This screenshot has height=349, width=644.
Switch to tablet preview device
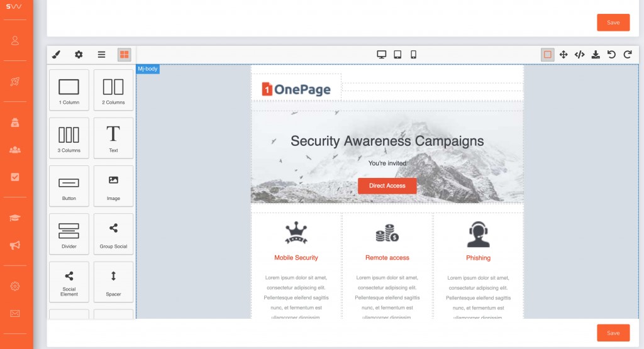pos(397,55)
